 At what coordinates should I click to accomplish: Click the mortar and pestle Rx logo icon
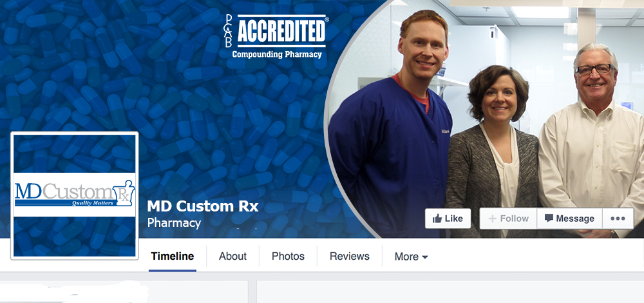click(x=124, y=192)
